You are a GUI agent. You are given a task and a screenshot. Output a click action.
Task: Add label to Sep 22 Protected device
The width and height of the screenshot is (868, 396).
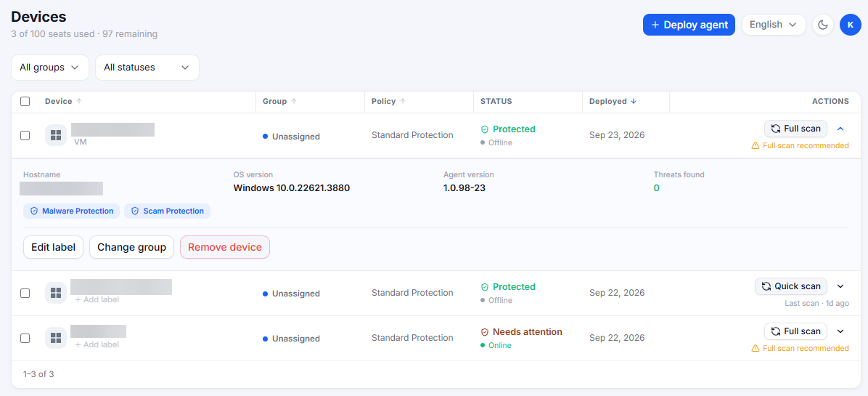97,299
